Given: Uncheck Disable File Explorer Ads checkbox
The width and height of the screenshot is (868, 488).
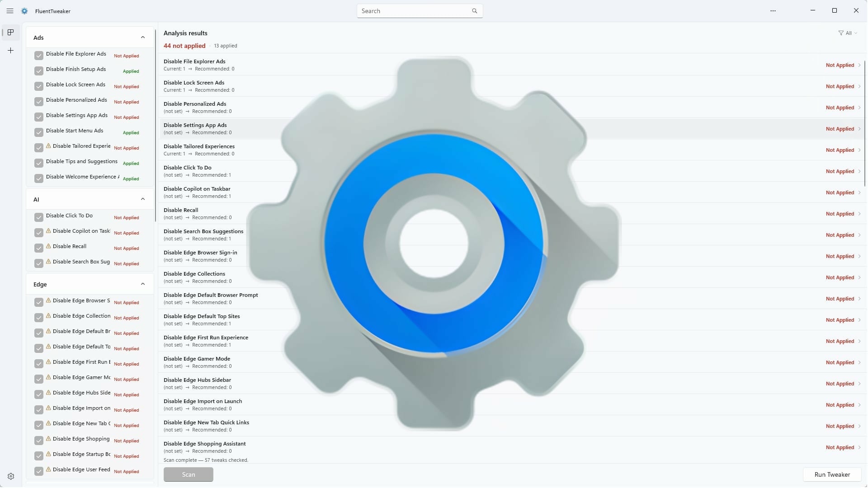Looking at the screenshot, I should click(x=39, y=56).
